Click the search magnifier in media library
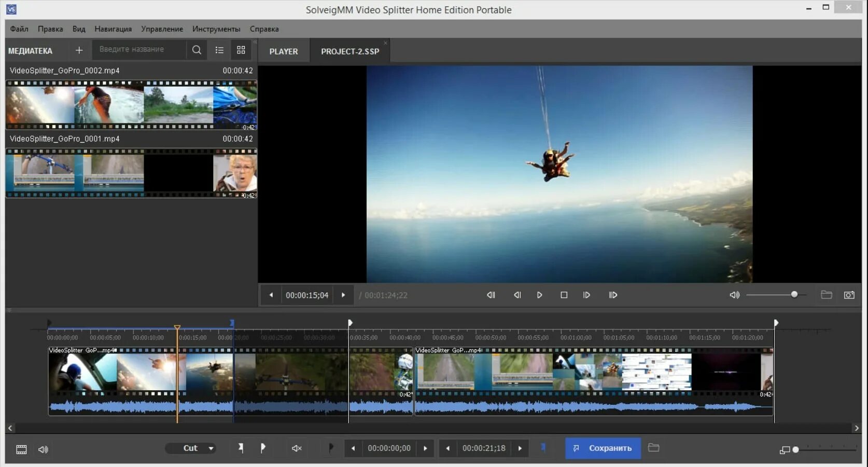This screenshot has width=868, height=467. click(x=197, y=50)
